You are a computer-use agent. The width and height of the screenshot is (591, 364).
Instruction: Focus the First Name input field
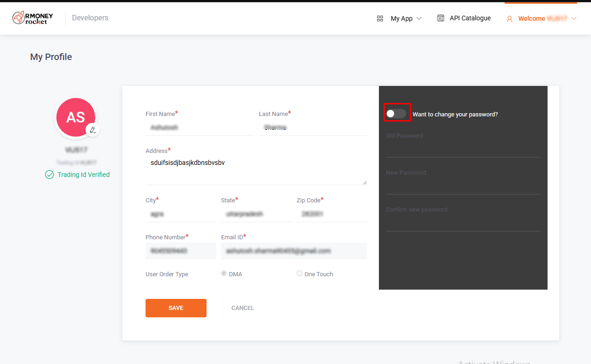tap(199, 127)
